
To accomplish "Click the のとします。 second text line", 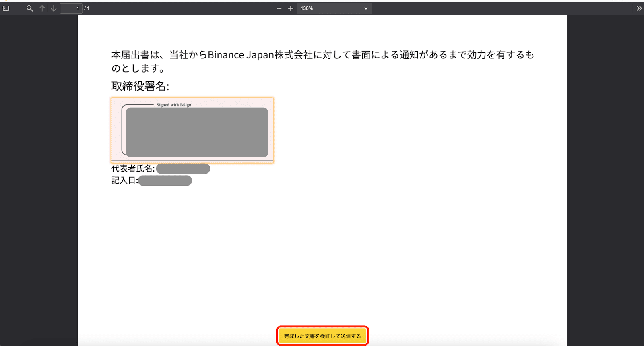I will (138, 68).
